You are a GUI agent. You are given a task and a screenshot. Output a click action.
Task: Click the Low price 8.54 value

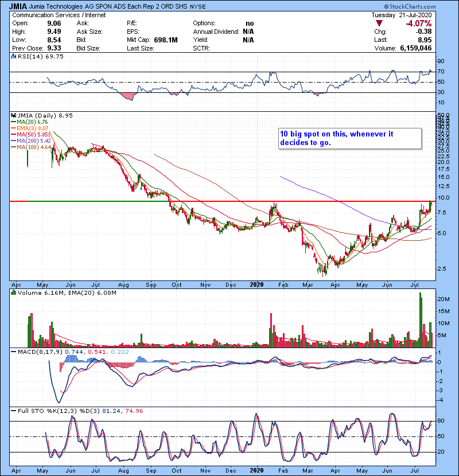[54, 40]
